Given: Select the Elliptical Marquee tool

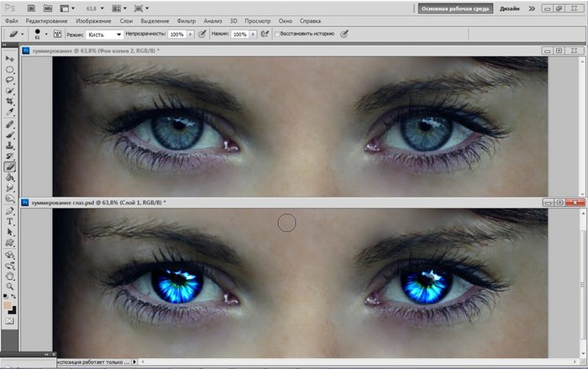Looking at the screenshot, I should point(10,70).
